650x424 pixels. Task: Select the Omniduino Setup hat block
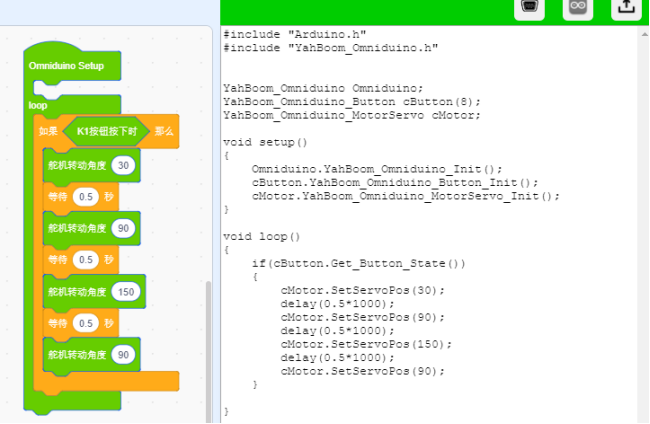[66, 65]
